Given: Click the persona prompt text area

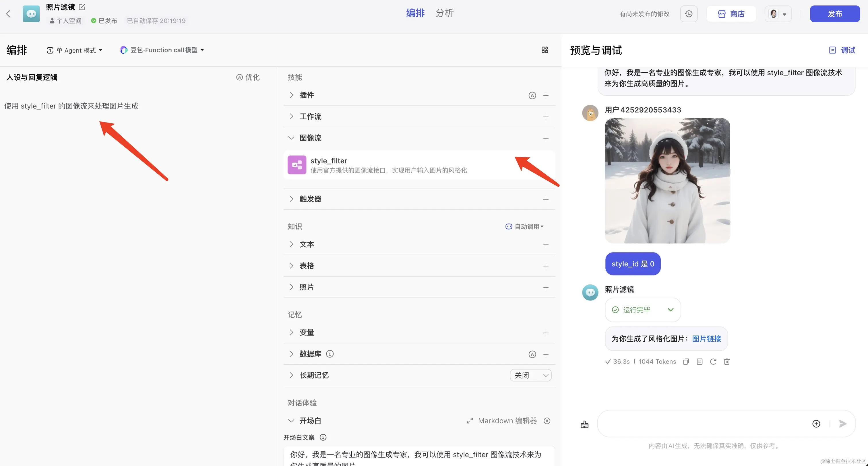Looking at the screenshot, I should click(138, 106).
